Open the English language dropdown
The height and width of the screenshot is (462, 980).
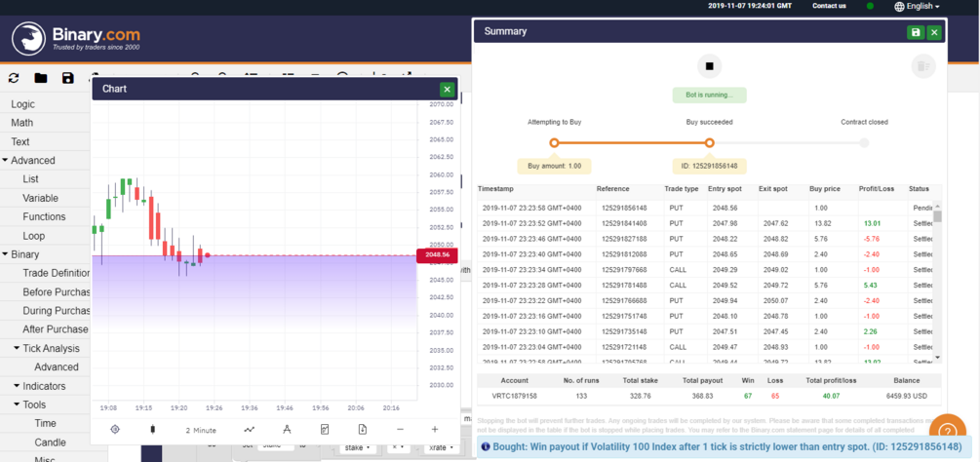pyautogui.click(x=917, y=6)
